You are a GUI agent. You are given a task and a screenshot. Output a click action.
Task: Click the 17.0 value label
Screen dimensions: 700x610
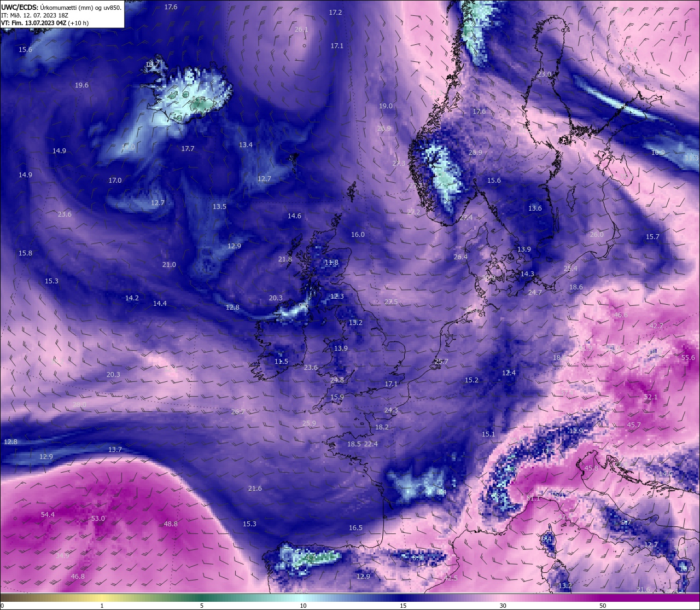click(115, 181)
